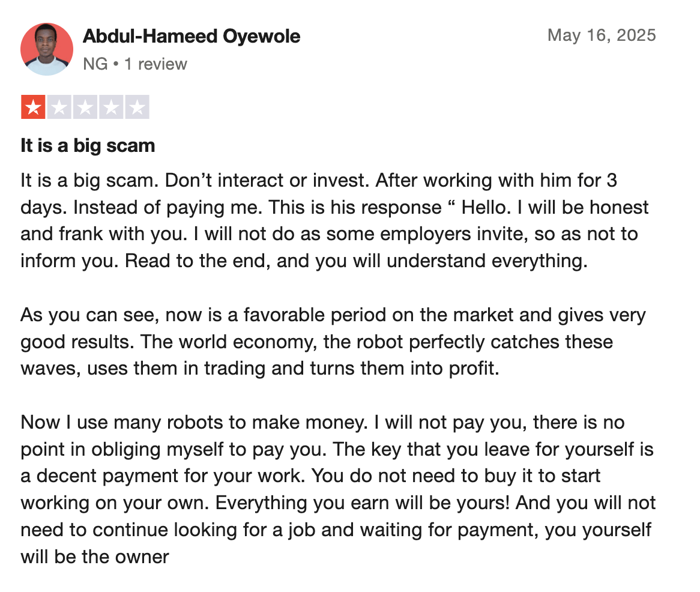
Task: Open Abdul-Hameed Oyewole's profile name
Action: click(192, 36)
